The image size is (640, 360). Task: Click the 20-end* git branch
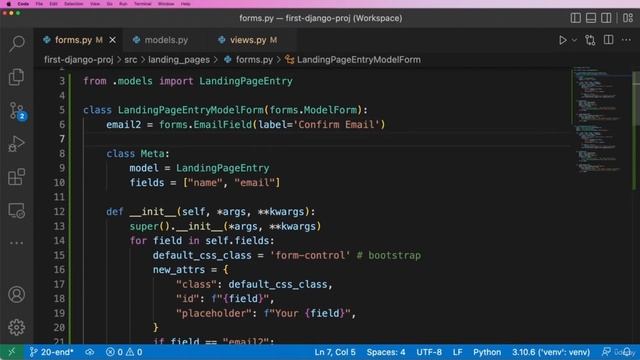tap(51, 352)
